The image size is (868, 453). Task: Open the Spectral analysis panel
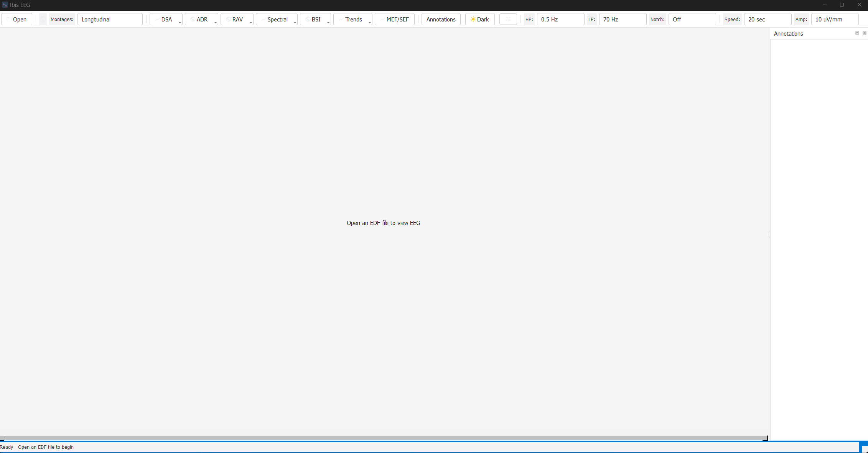coord(276,19)
